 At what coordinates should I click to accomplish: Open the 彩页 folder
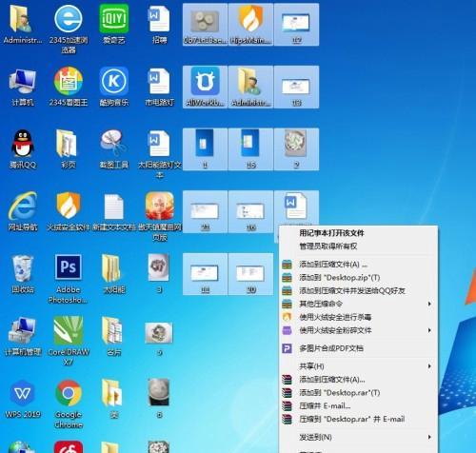click(68, 144)
